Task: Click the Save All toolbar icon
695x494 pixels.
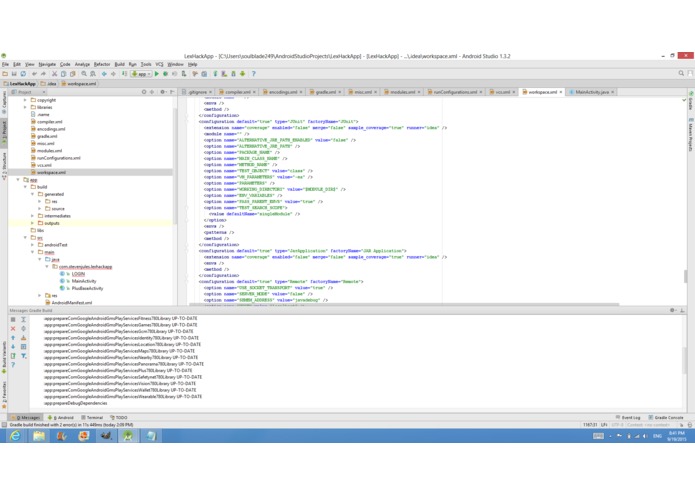Action: point(14,74)
